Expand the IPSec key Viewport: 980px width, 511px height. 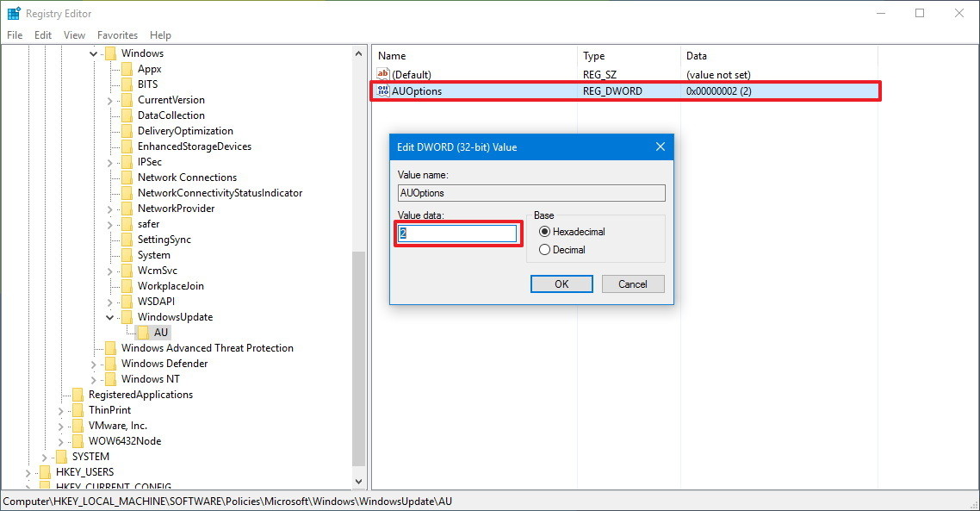pos(110,163)
